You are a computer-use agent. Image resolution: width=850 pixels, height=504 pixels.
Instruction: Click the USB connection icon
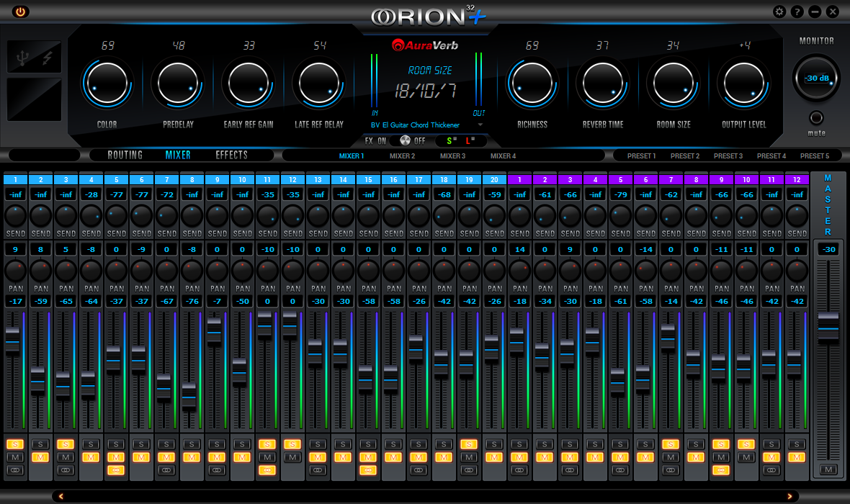click(x=23, y=56)
